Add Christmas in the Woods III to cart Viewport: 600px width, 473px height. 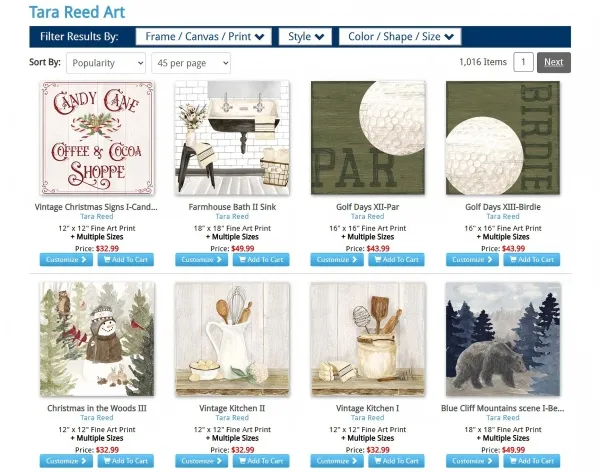(x=126, y=461)
